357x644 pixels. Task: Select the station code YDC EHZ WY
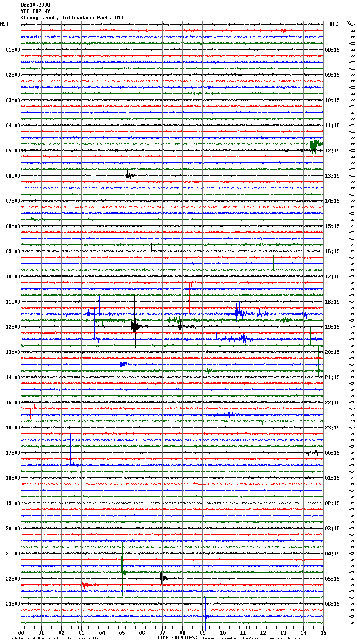[x=35, y=11]
